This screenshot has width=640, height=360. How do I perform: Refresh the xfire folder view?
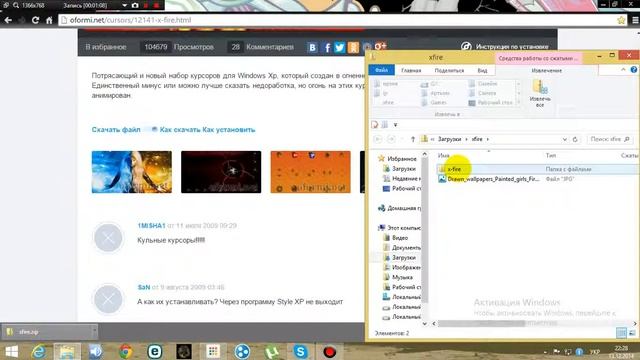(575, 139)
